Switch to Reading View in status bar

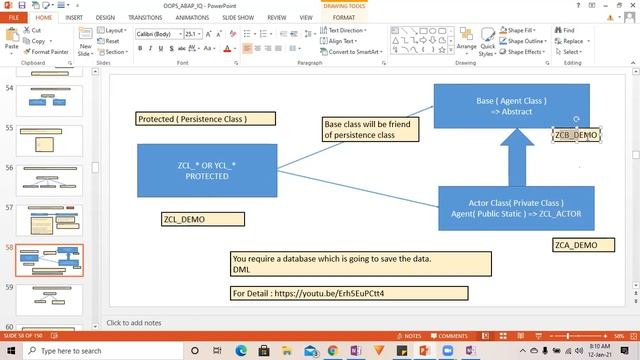[520, 336]
